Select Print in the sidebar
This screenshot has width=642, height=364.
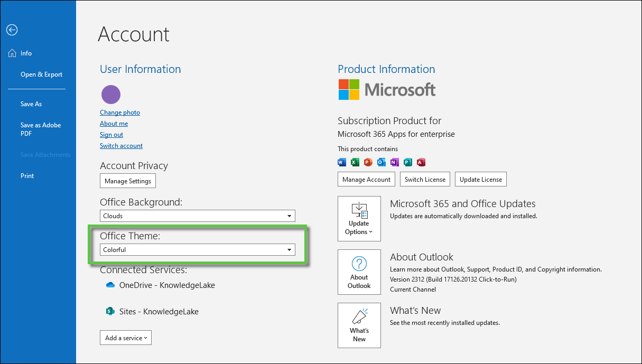(x=27, y=176)
